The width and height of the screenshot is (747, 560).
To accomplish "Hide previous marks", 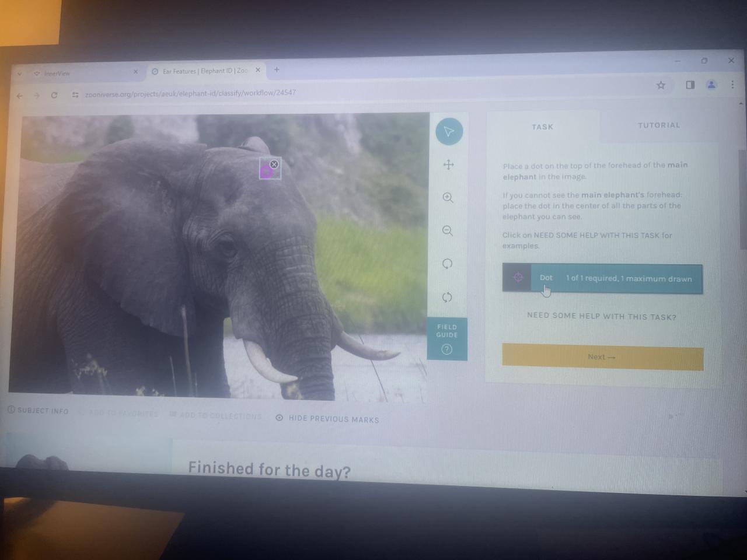I will pos(327,419).
